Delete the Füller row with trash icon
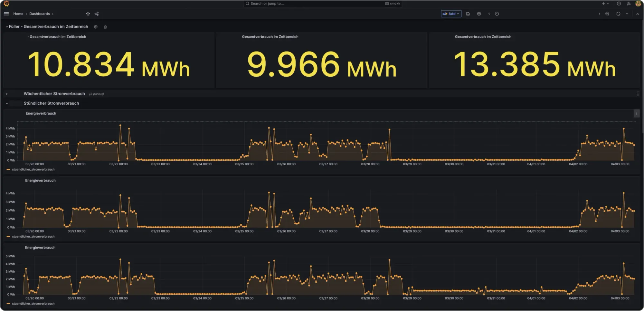The image size is (644, 311). coord(105,27)
